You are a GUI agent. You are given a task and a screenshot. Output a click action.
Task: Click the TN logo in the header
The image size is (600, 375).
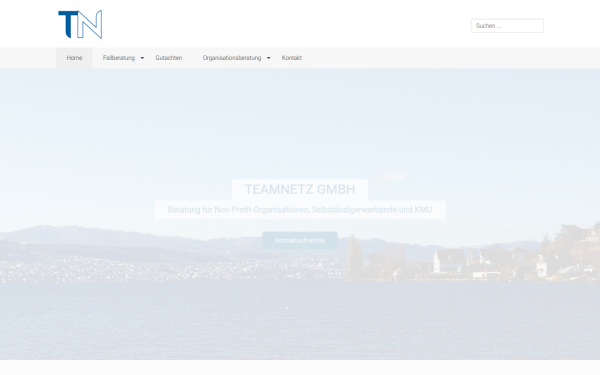point(80,24)
